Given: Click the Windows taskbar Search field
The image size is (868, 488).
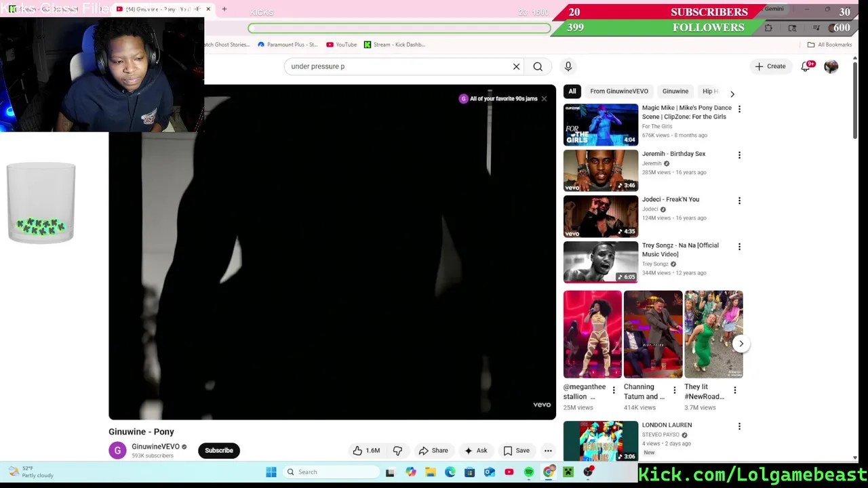Looking at the screenshot, I should (330, 472).
